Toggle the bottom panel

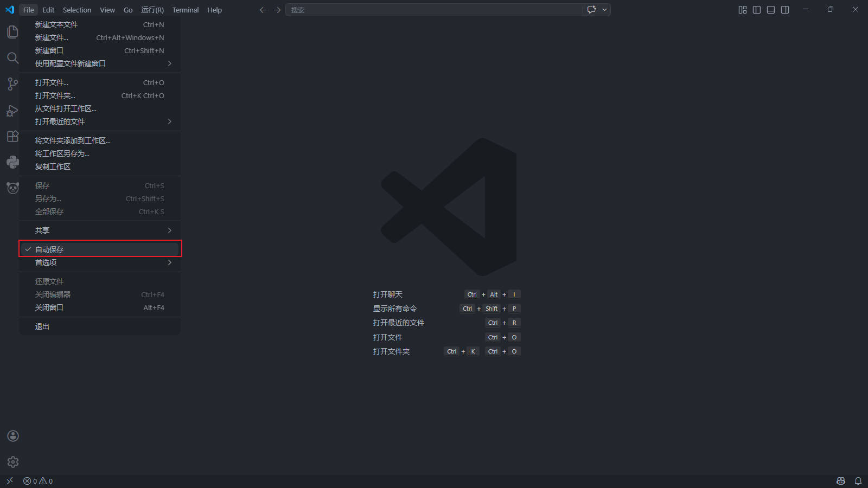771,10
